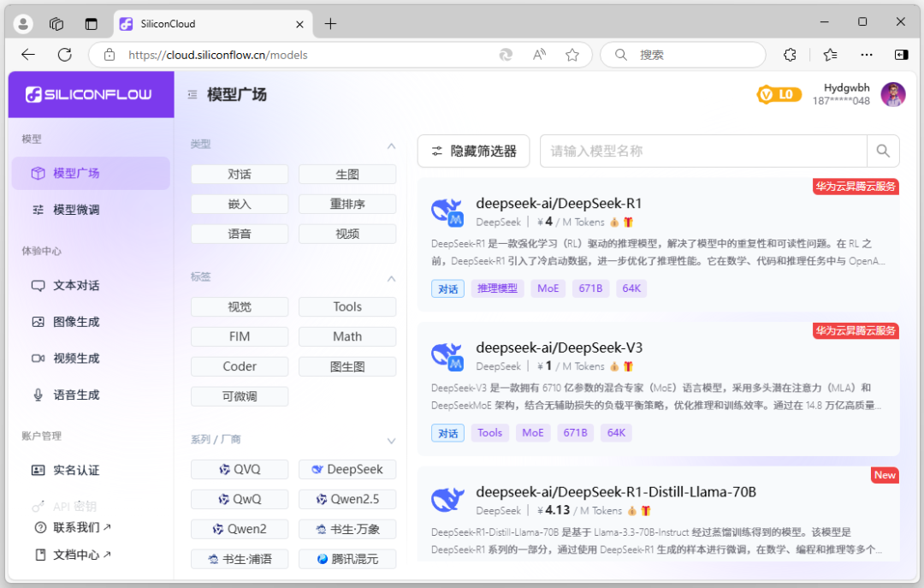Collapse the 类型 filter section
Image resolution: width=924 pixels, height=588 pixels.
(x=391, y=146)
